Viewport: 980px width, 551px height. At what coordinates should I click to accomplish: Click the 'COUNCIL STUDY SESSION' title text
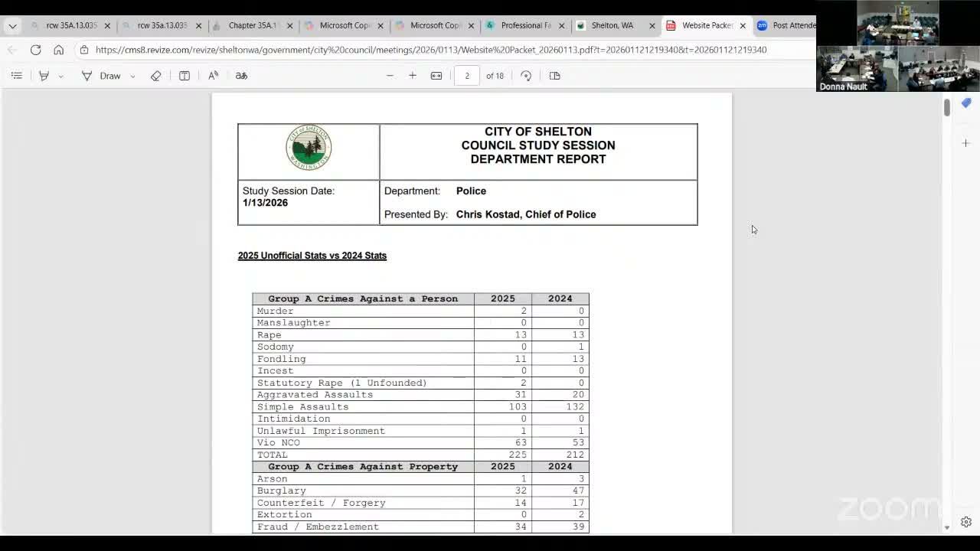click(x=538, y=145)
